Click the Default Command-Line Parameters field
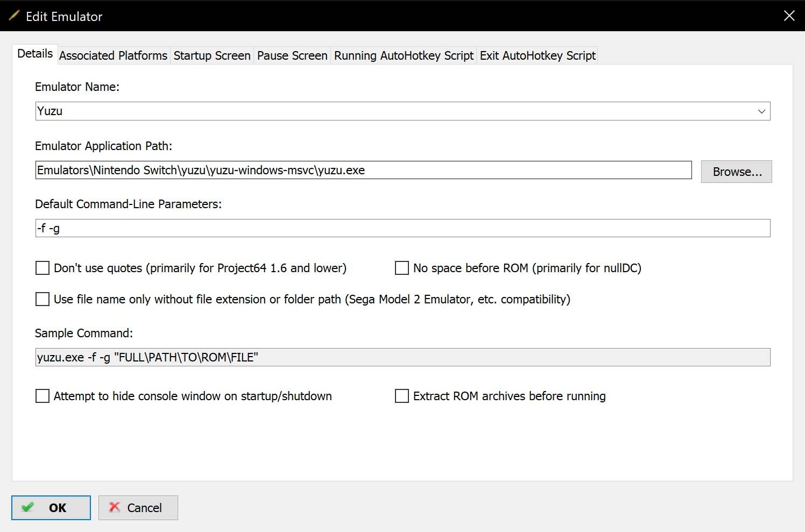Viewport: 805px width, 532px height. coord(402,228)
